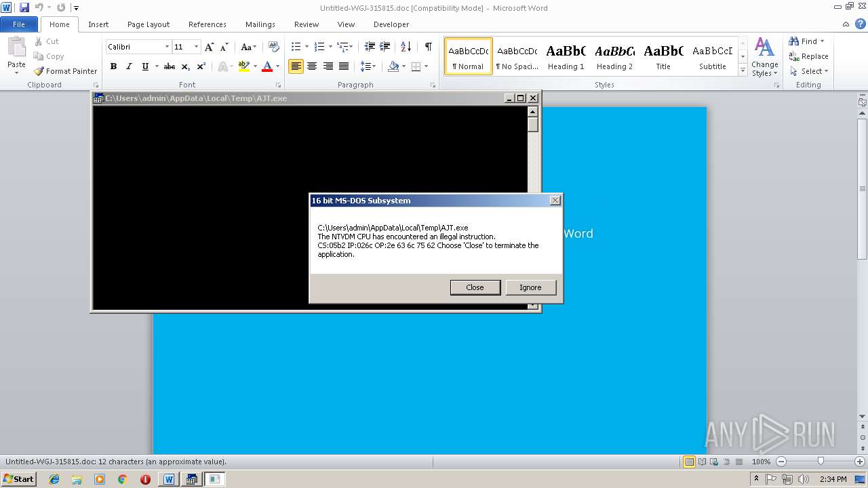Screen dimensions: 868x488
Task: Switch to the Developer tab
Action: click(x=391, y=24)
